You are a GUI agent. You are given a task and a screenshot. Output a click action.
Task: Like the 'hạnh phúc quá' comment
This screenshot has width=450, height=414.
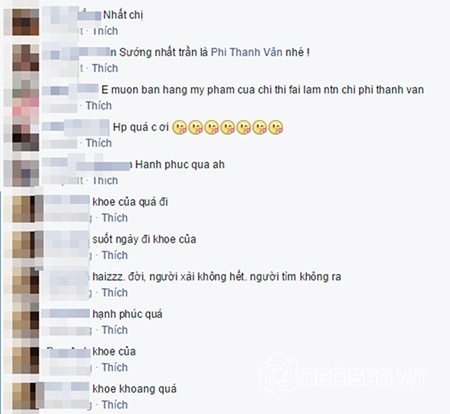[x=115, y=330]
